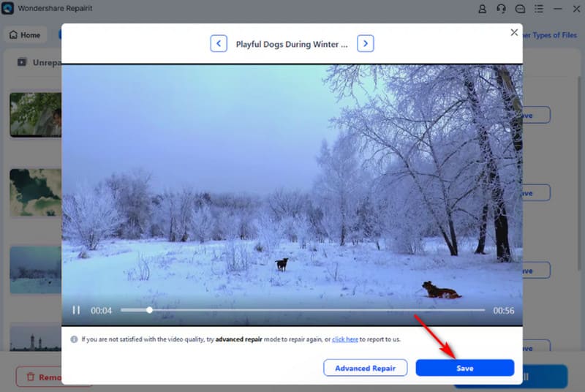This screenshot has height=392, width=585.
Task: Click the info icon beside quality notice
Action: (x=74, y=339)
